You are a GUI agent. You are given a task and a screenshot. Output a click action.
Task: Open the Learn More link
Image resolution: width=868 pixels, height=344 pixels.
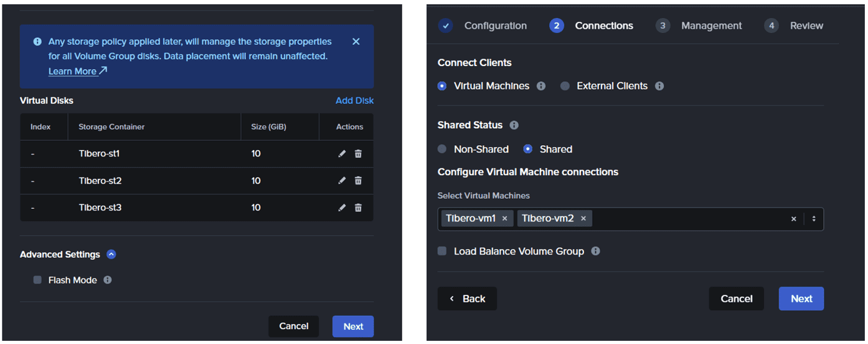[x=78, y=71]
